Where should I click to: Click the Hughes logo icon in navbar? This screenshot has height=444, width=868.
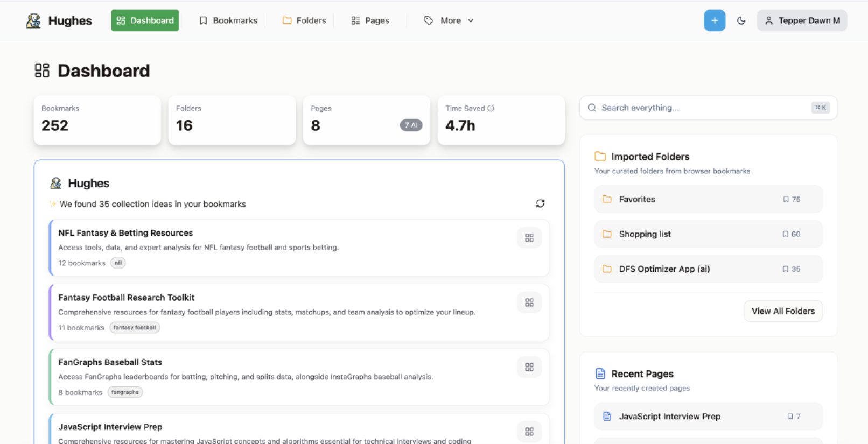[33, 20]
